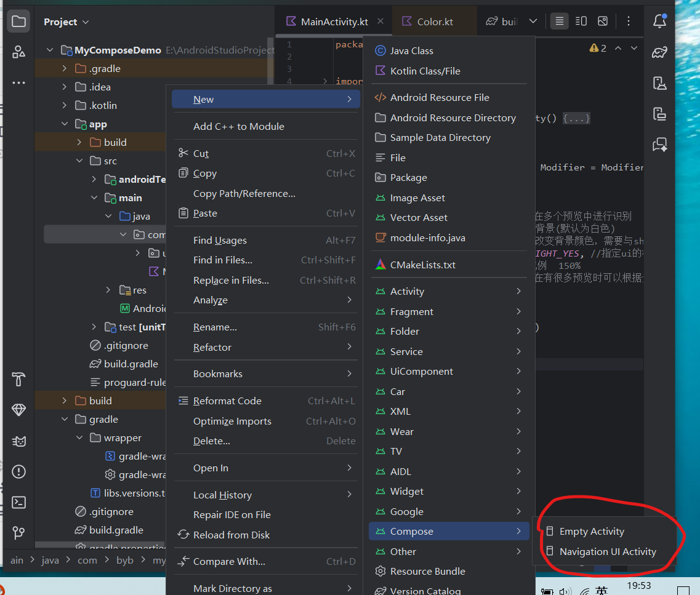Viewport: 700px width, 595px height.
Task: Select the New submenu entry
Action: tap(265, 100)
